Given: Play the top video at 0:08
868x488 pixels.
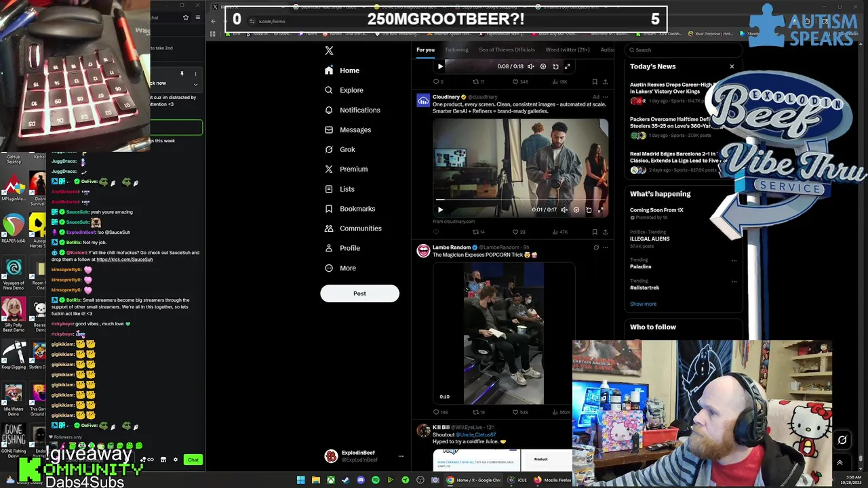Looking at the screenshot, I should (440, 66).
